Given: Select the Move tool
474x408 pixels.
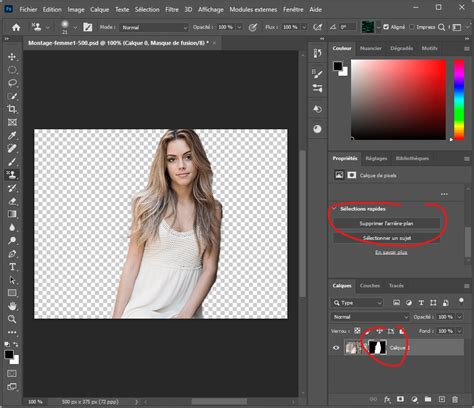Looking at the screenshot, I should coord(12,57).
